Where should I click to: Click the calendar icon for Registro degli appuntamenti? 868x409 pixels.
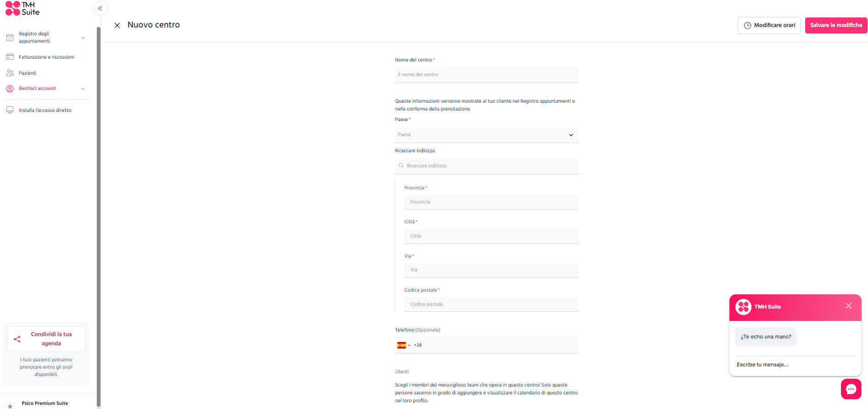click(10, 38)
